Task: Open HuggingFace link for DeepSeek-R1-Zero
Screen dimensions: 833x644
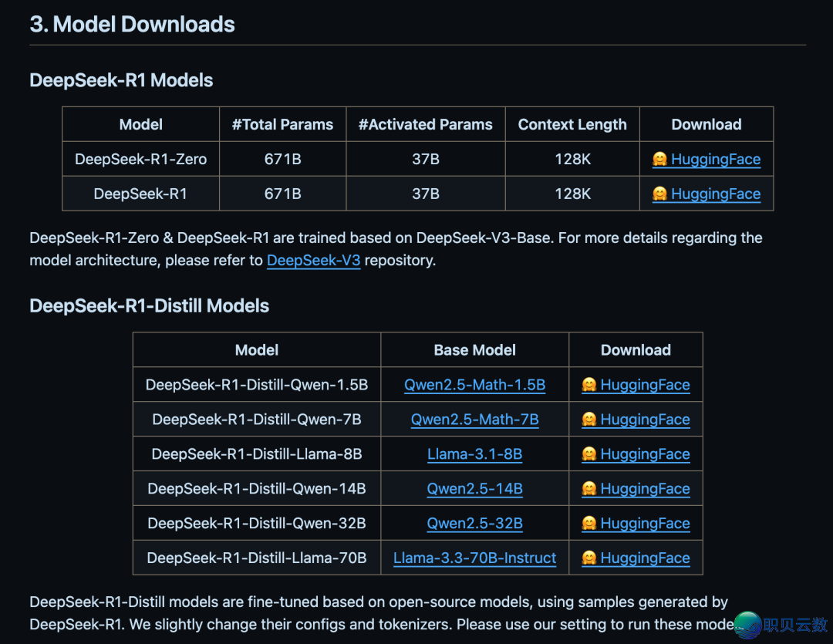Action: (706, 159)
